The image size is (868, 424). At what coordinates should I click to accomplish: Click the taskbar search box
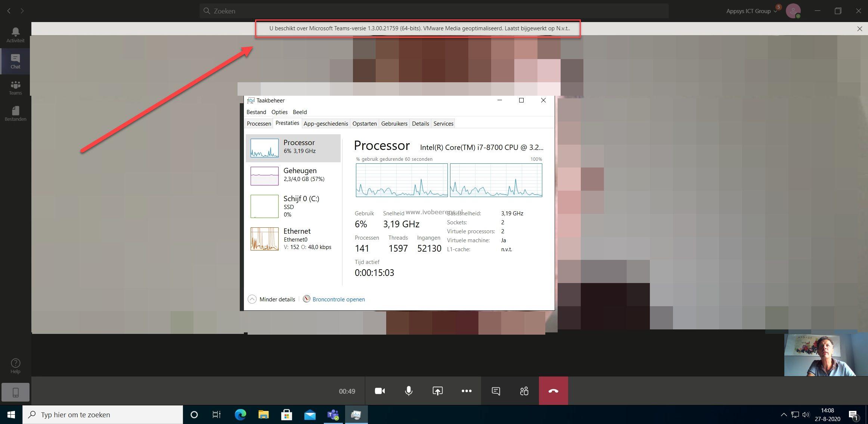[103, 415]
